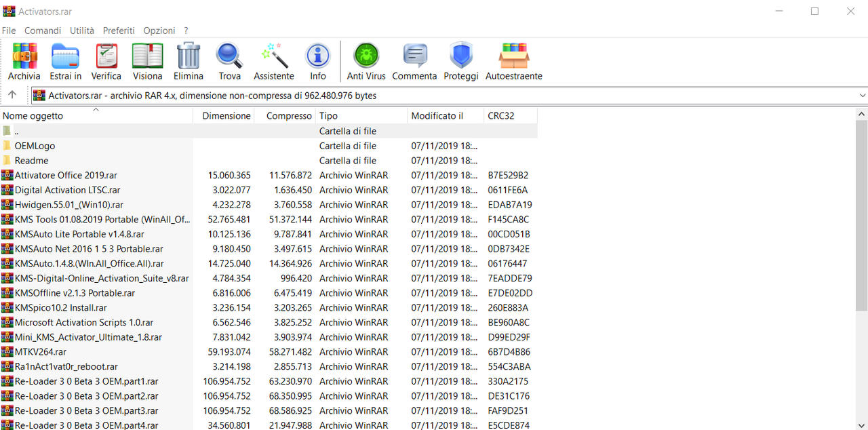Open the Visiona viewer icon
Image resolution: width=868 pixels, height=430 pixels.
point(147,56)
